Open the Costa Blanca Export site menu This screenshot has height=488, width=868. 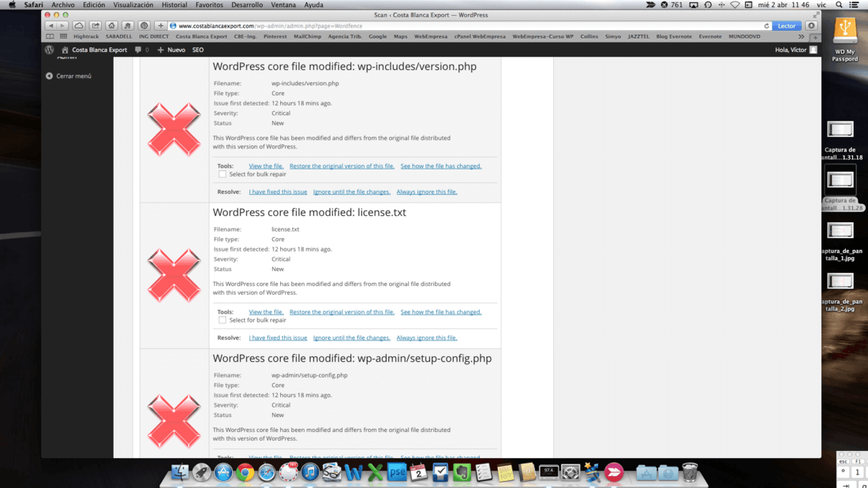[94, 50]
